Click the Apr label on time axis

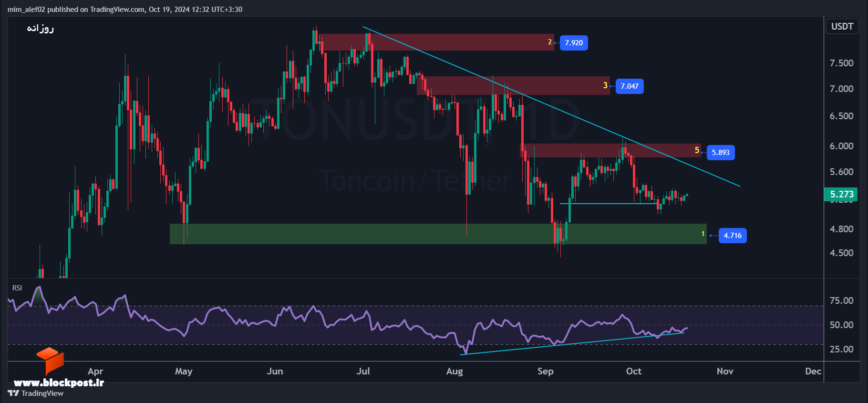coord(95,371)
